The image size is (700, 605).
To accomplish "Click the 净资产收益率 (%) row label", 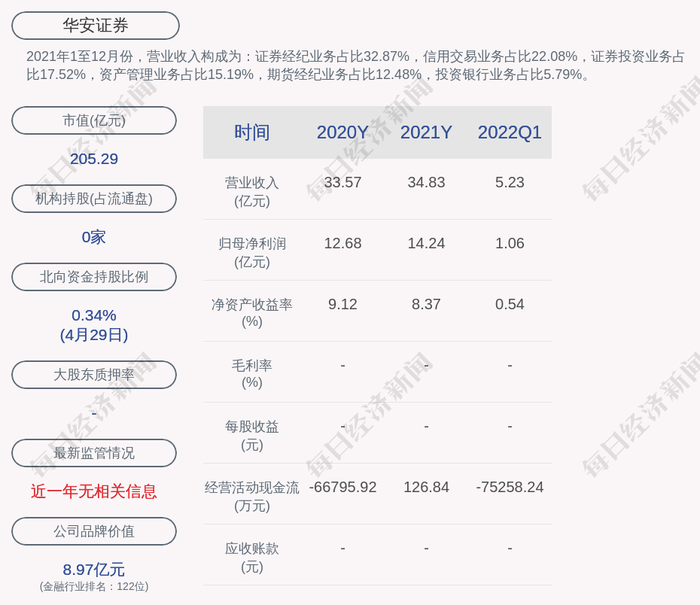I will [252, 313].
